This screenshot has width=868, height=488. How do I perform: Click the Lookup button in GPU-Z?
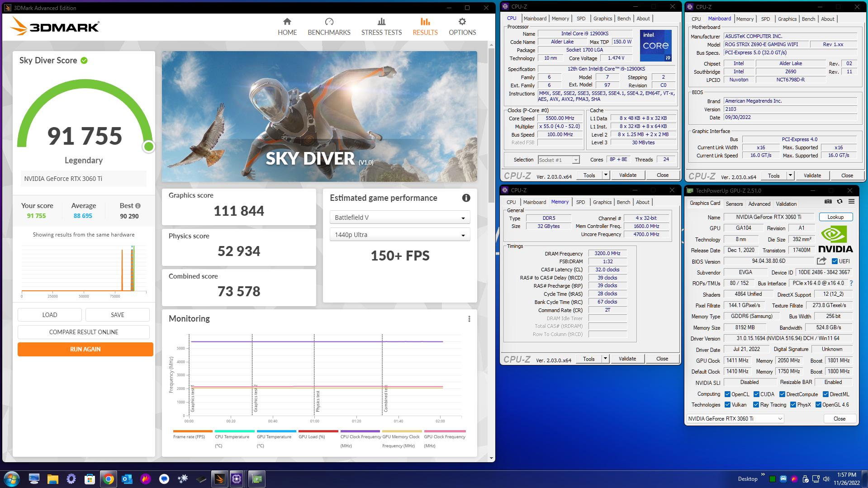coord(835,217)
